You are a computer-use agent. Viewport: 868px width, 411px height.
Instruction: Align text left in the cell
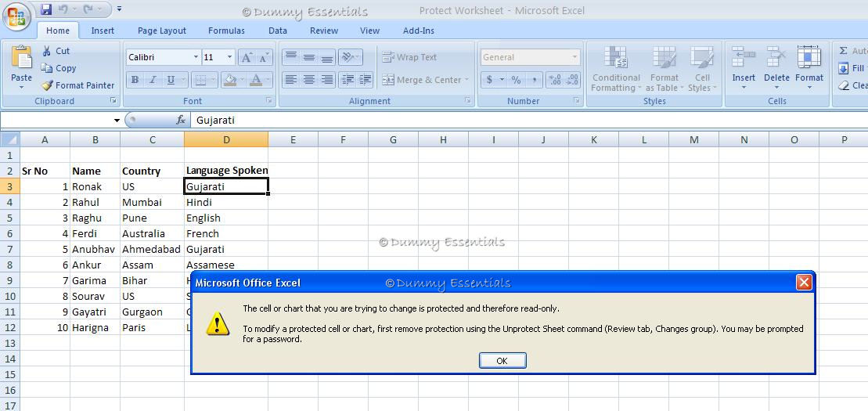291,80
